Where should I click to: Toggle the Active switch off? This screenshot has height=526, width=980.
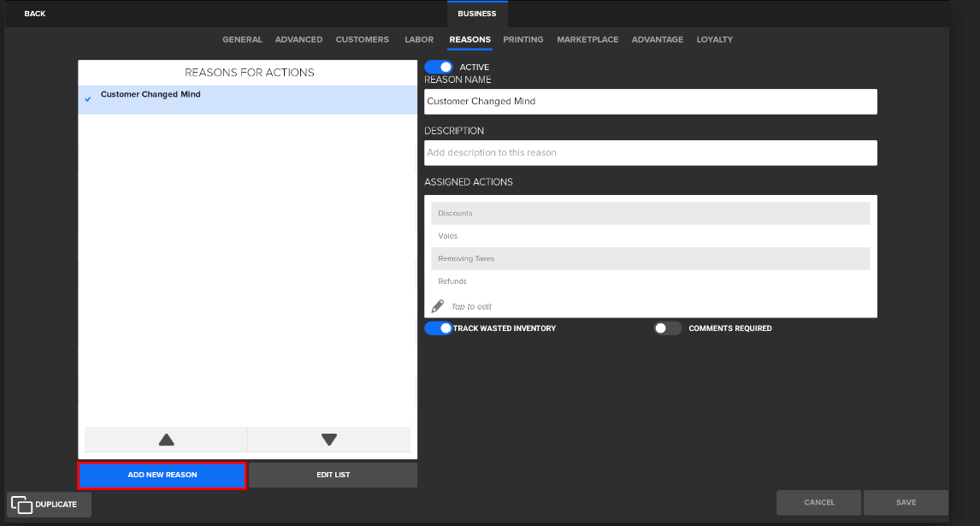point(439,67)
